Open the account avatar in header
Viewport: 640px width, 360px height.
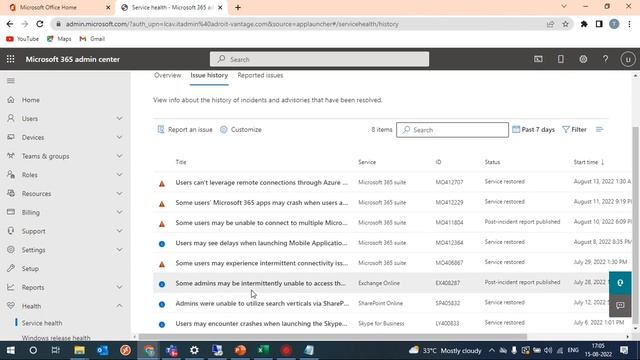[628, 59]
